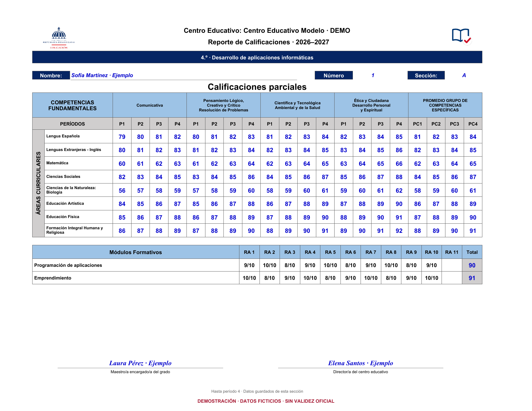Click the 'Pensamiento Lógico, Creativo y Crítico' header
Image resolution: width=532 pixels, height=411 pixels.
[223, 105]
